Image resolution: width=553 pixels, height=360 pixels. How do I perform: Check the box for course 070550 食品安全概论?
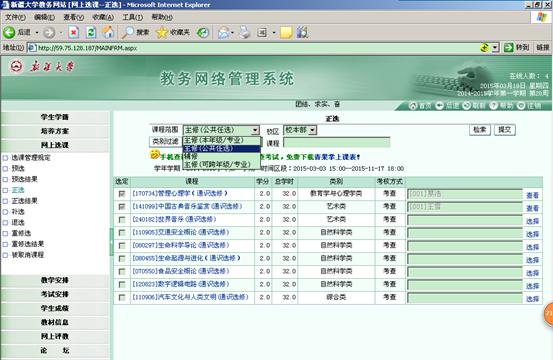click(122, 271)
